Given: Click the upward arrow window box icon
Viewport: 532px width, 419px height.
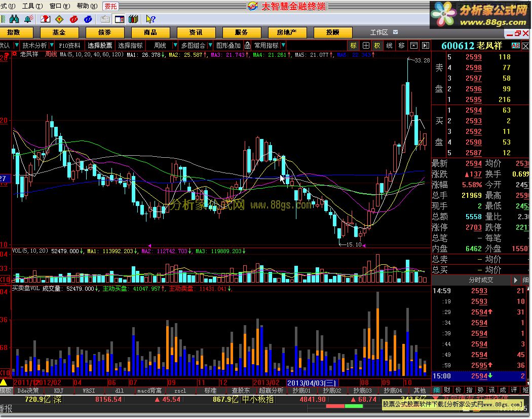Looking at the screenshot, I should pyautogui.click(x=413, y=45).
